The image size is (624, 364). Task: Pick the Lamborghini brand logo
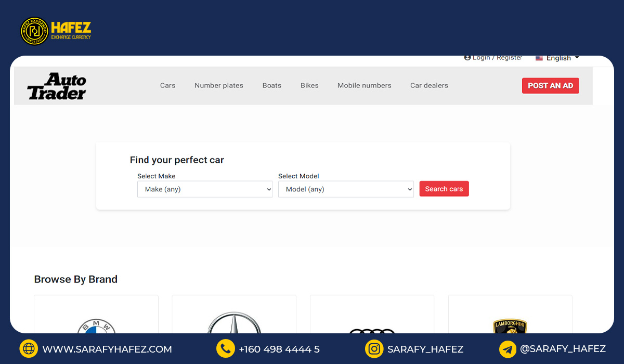coord(510,326)
